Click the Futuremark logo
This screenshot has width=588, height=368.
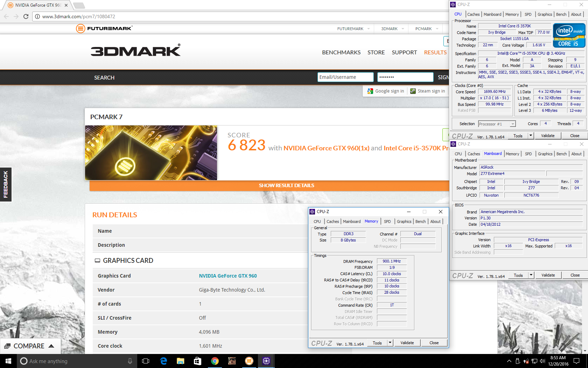(x=104, y=28)
